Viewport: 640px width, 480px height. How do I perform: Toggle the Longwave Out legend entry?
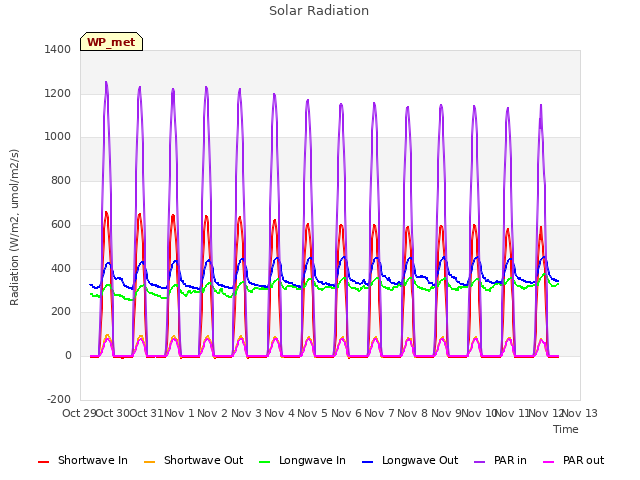pyautogui.click(x=410, y=461)
